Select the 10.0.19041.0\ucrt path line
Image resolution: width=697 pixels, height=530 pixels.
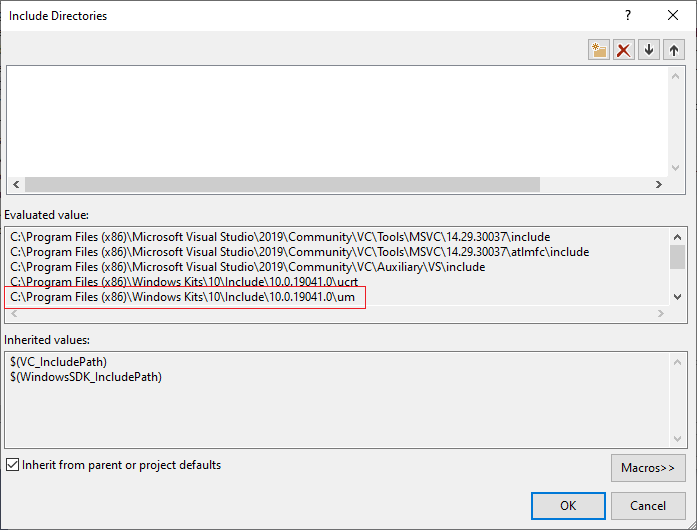(184, 282)
